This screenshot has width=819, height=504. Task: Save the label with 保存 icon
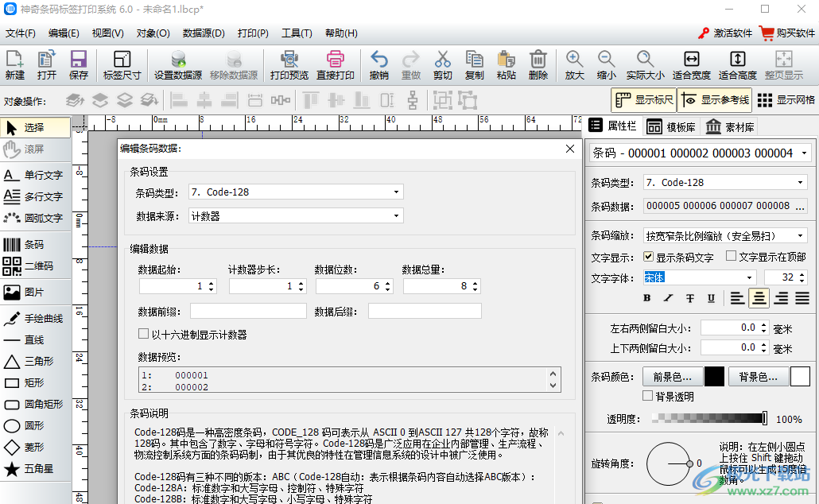coord(79,64)
